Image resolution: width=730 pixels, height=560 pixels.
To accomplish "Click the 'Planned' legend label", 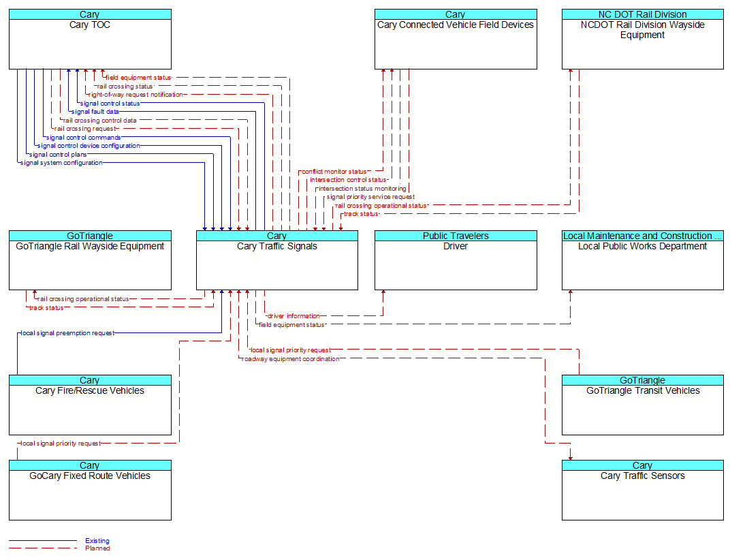I will [x=98, y=548].
